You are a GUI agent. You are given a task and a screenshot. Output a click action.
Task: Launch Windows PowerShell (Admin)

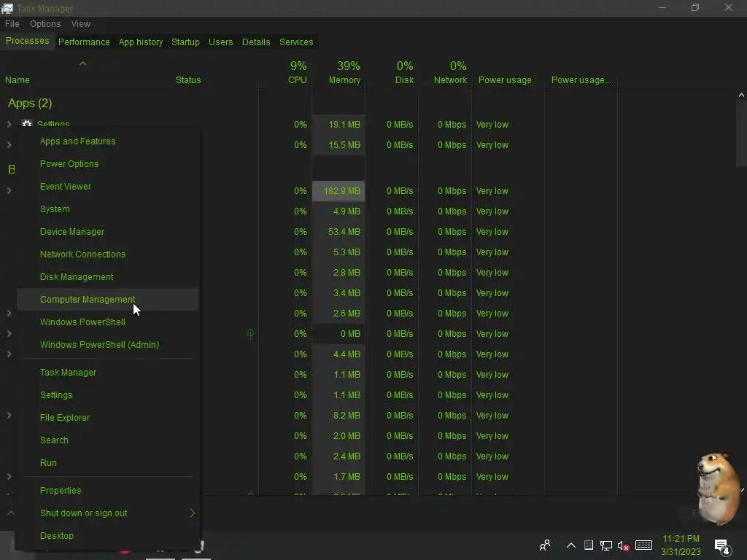pyautogui.click(x=99, y=345)
